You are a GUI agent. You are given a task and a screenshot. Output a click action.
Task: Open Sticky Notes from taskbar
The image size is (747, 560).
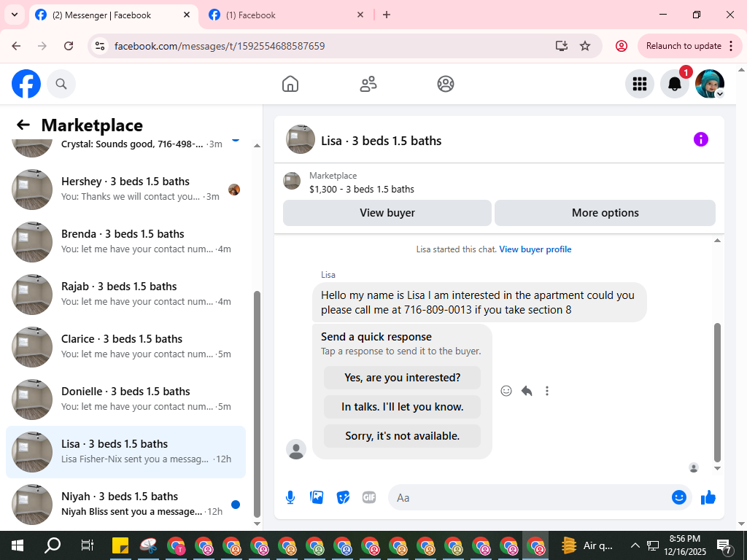coord(120,545)
